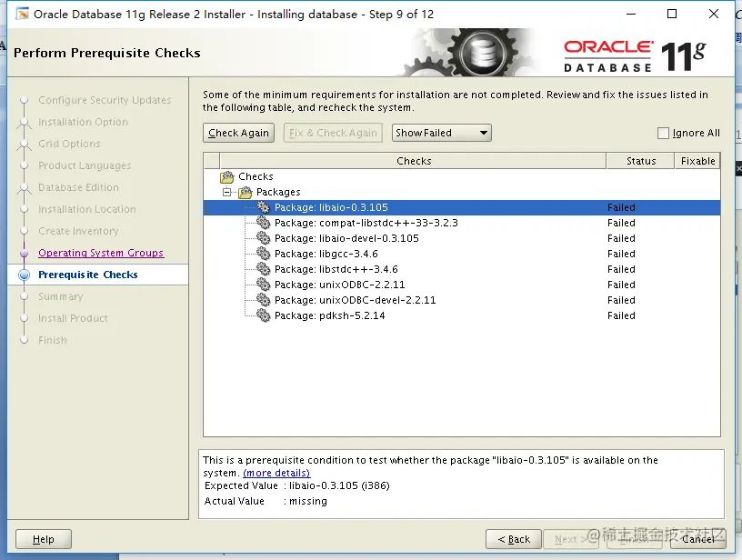Tick the Ignore All checkbox
This screenshot has height=560, width=742.
click(x=663, y=133)
